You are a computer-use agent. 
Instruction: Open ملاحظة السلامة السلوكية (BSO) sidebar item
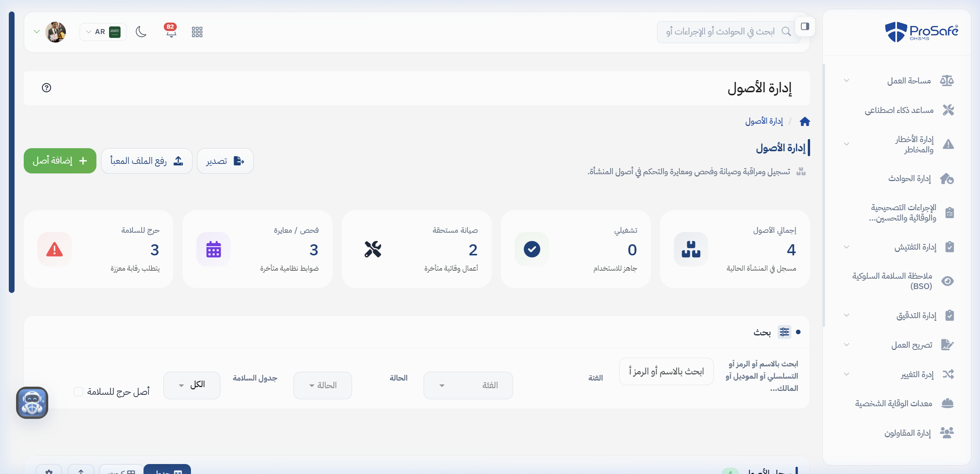(x=898, y=281)
